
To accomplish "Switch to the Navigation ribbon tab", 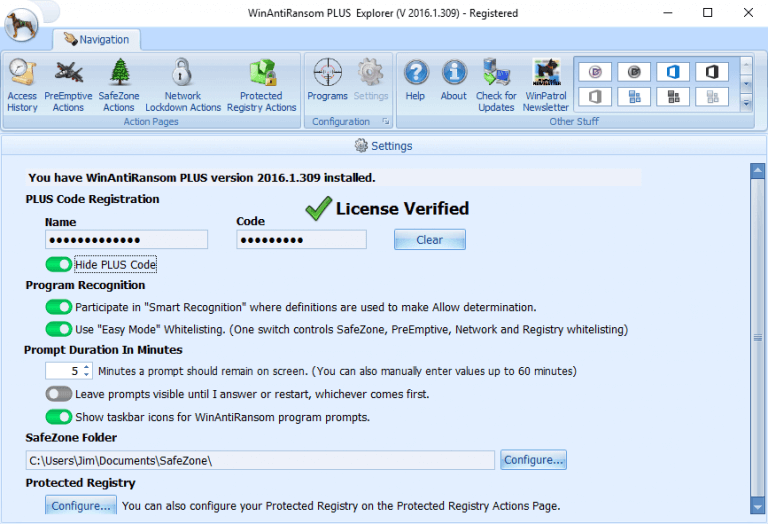I will pos(97,40).
